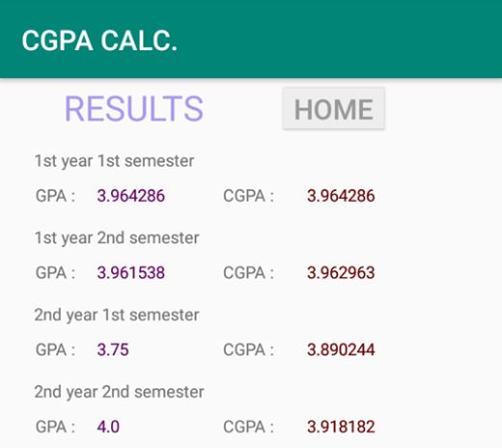The image size is (502, 448).
Task: Select the 1st year 1st semester label
Action: [114, 161]
